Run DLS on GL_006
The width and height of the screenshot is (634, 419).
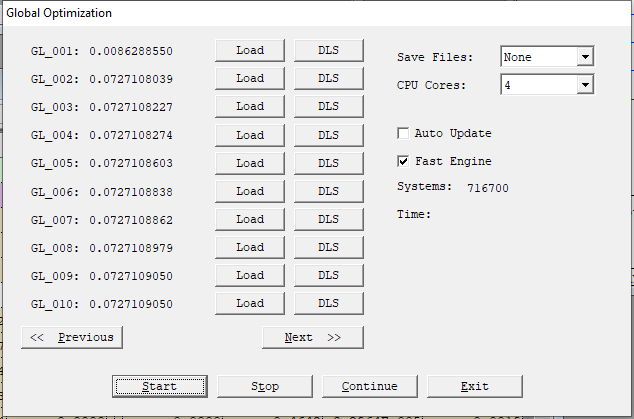(x=329, y=191)
